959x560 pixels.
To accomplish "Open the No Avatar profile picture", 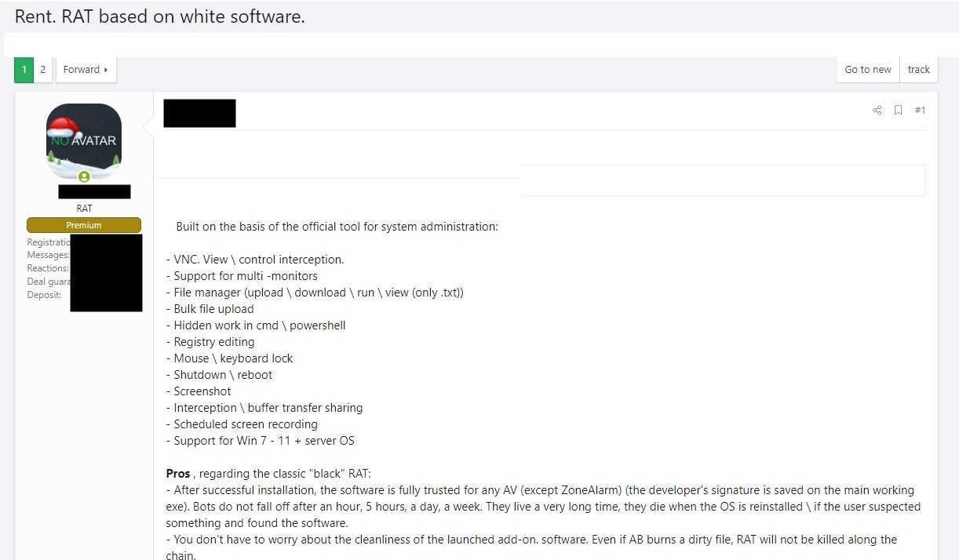I will coord(84,141).
